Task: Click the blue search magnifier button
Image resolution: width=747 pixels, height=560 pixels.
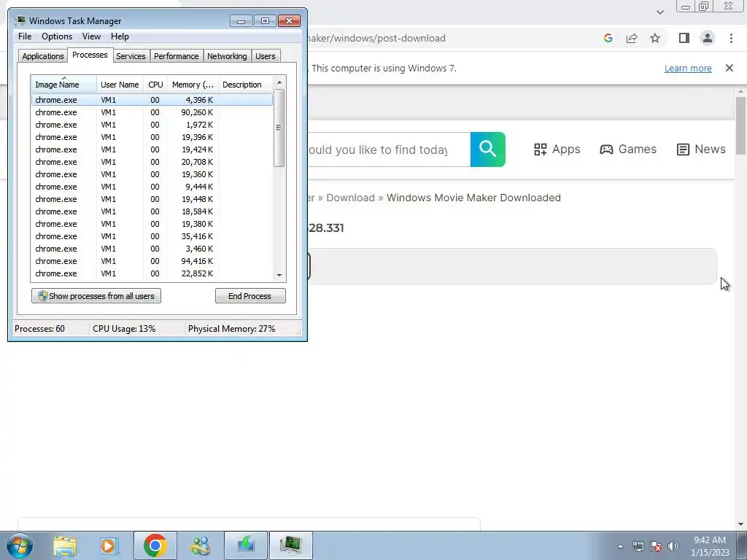Action: (488, 149)
